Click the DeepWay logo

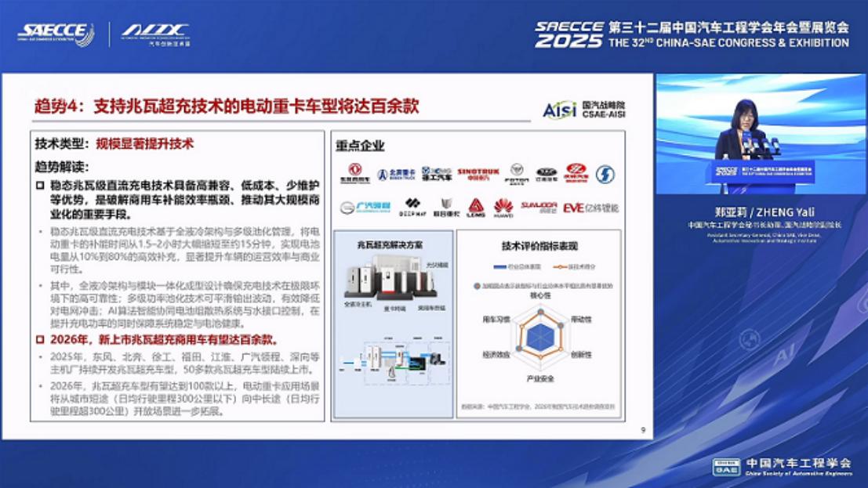(x=412, y=208)
